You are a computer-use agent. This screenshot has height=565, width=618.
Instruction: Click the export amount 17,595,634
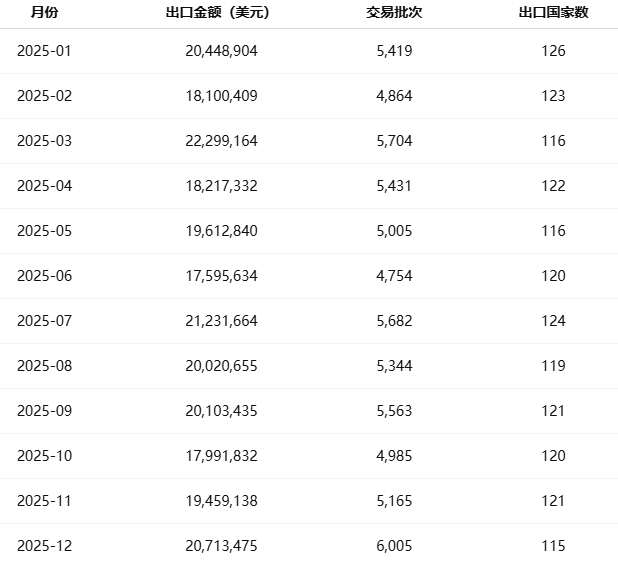pos(222,276)
